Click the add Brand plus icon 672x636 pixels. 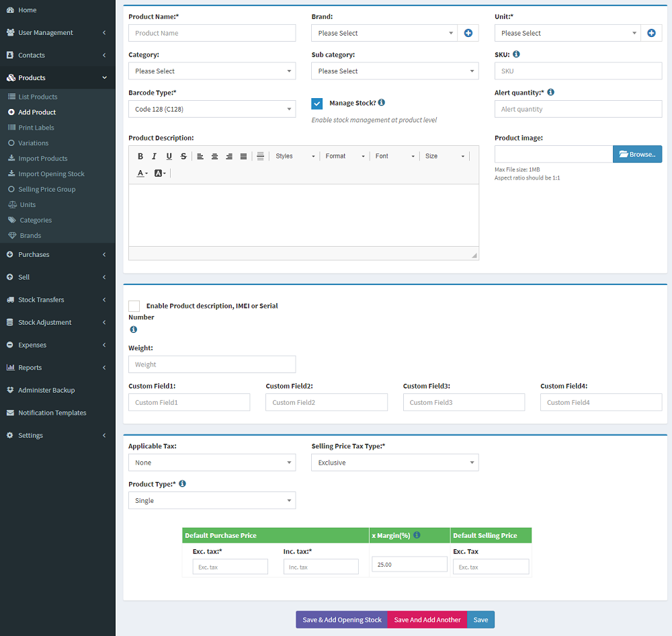[x=468, y=33]
